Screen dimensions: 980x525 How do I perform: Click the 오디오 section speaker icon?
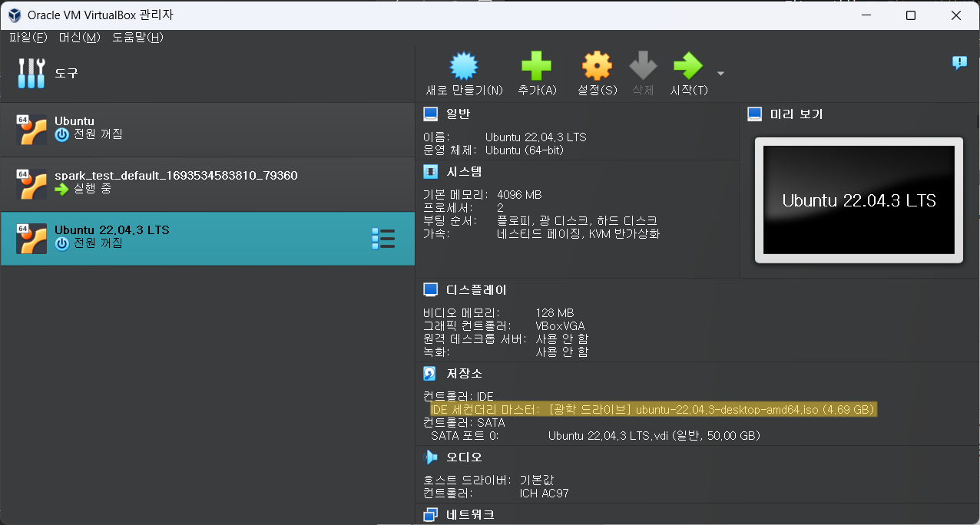tap(431, 457)
